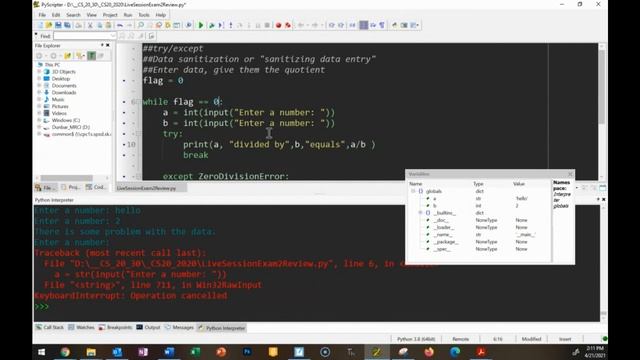Screen dimensions: 640x360
Task: Expand the Windows (C:) drive node
Action: click(x=39, y=120)
